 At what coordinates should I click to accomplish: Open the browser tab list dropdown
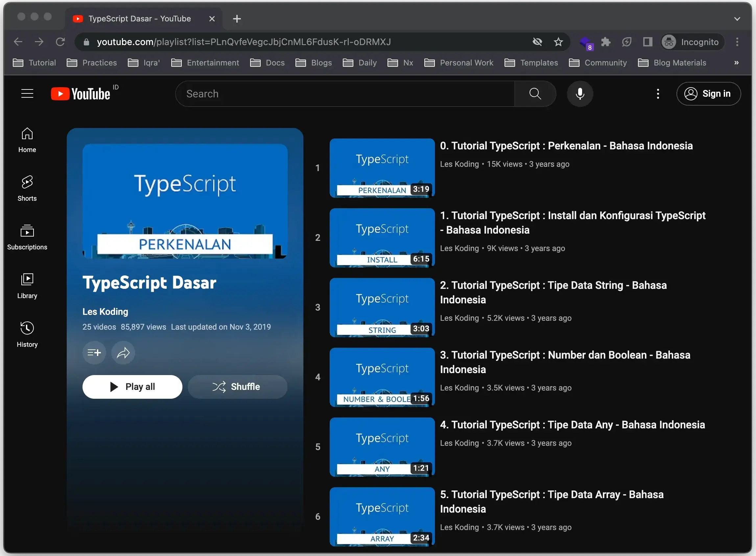pyautogui.click(x=738, y=18)
